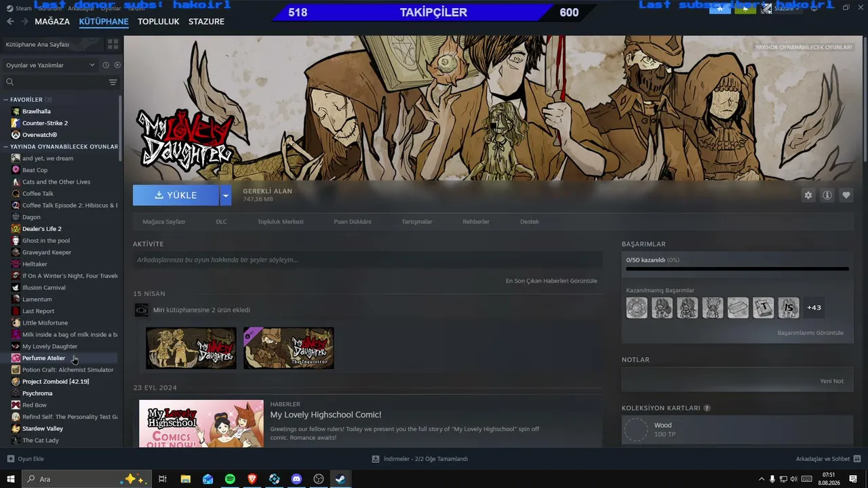868x488 pixels.
Task: Open My Lovely Highschool Comic news image
Action: (x=201, y=424)
